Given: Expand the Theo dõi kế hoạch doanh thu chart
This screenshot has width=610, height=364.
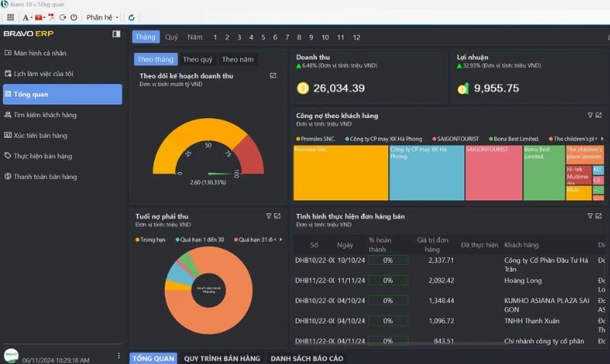Looking at the screenshot, I should click(x=273, y=76).
